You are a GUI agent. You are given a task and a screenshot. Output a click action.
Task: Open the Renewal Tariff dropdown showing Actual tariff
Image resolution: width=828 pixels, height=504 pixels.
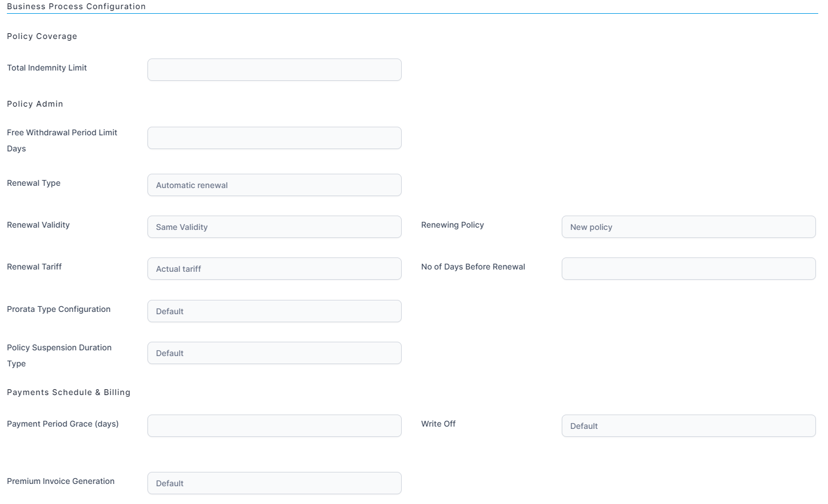(x=274, y=269)
